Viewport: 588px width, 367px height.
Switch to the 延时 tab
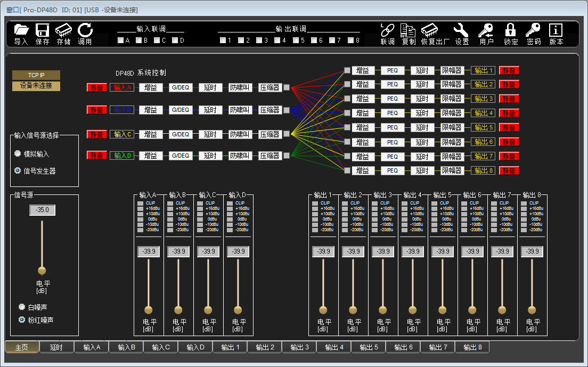(56, 347)
